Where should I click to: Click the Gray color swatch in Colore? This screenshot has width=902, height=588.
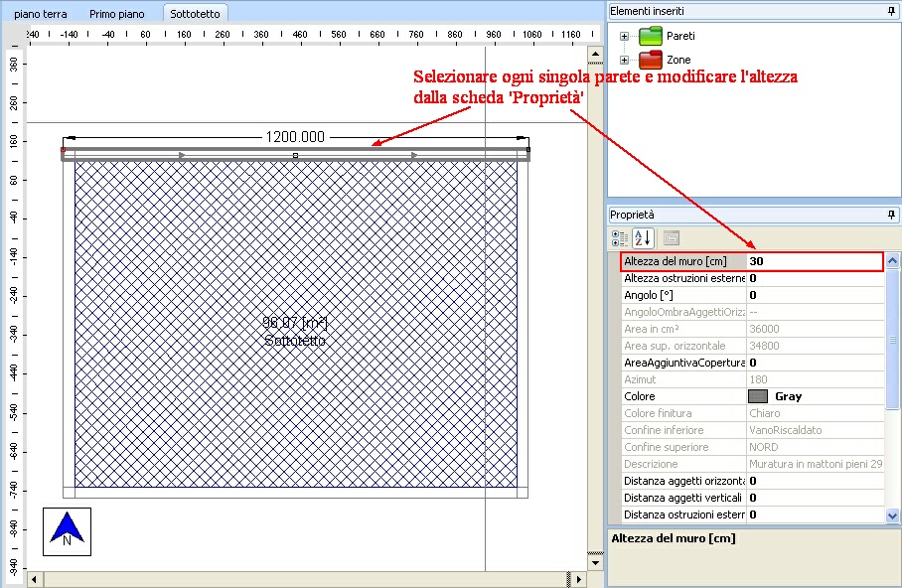[758, 396]
